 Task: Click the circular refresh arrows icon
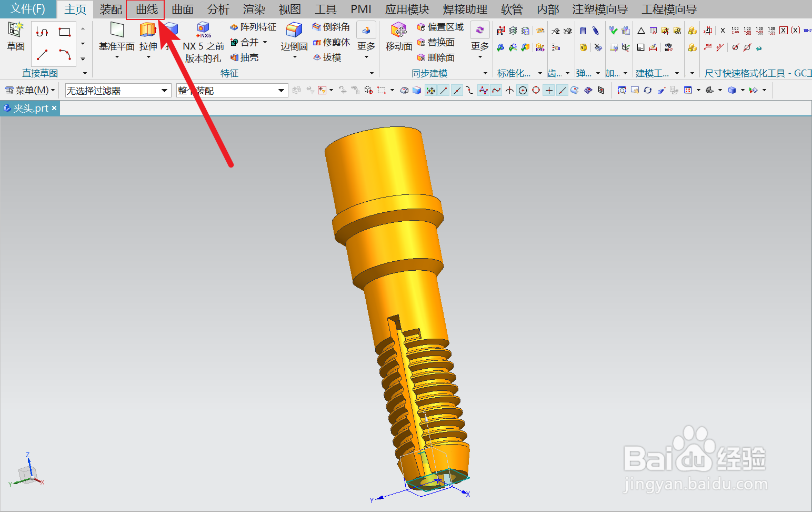[648, 91]
